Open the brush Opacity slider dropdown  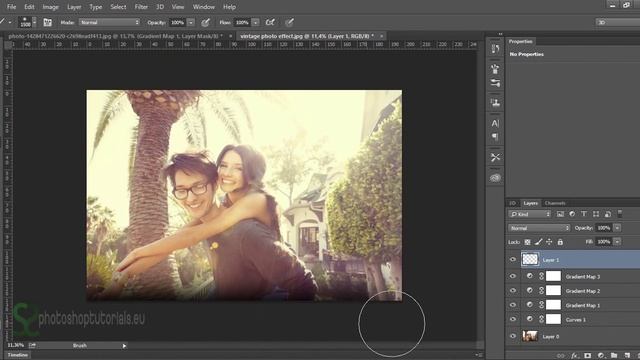tap(191, 22)
